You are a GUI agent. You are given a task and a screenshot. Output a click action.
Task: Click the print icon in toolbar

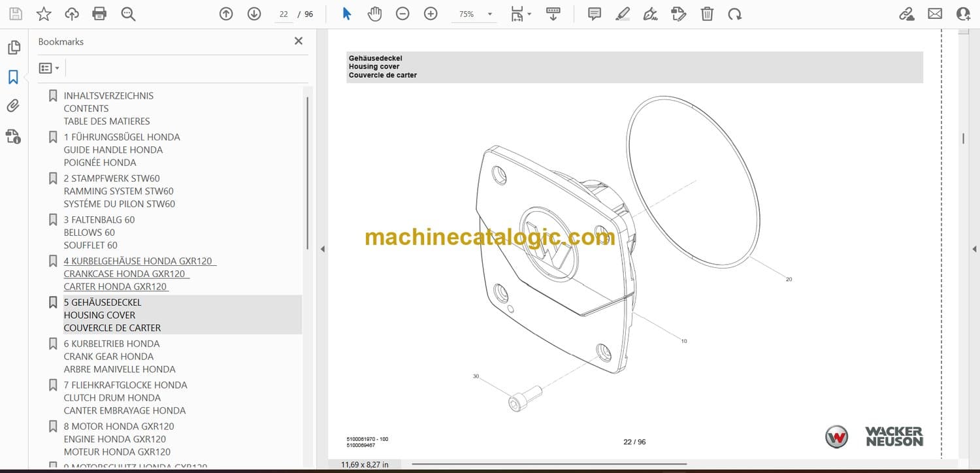pos(99,14)
